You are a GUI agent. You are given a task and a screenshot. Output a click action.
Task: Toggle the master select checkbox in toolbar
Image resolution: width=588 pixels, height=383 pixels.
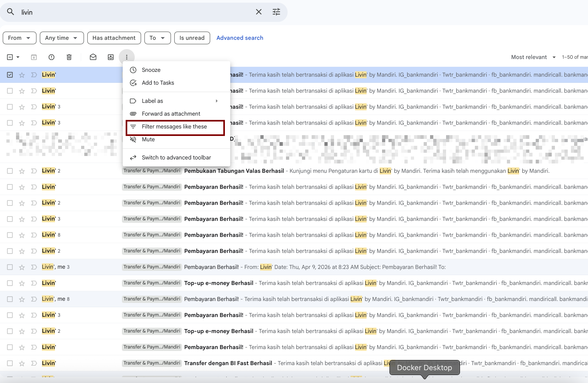10,57
